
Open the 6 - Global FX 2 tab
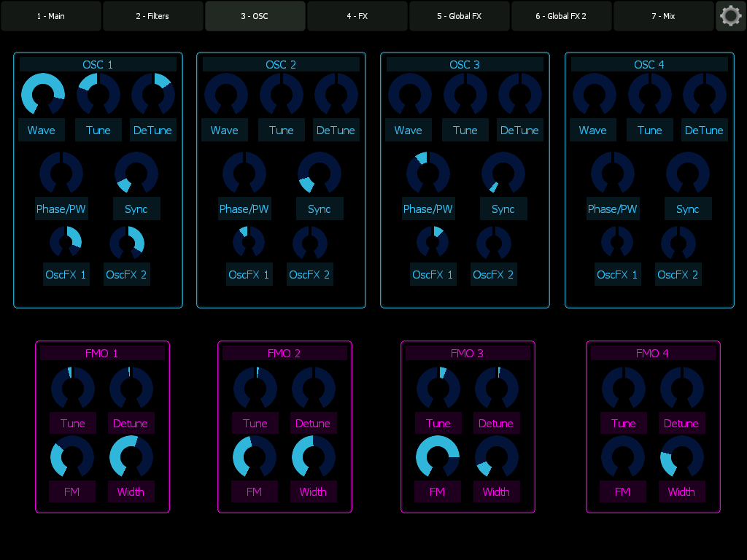pos(561,16)
